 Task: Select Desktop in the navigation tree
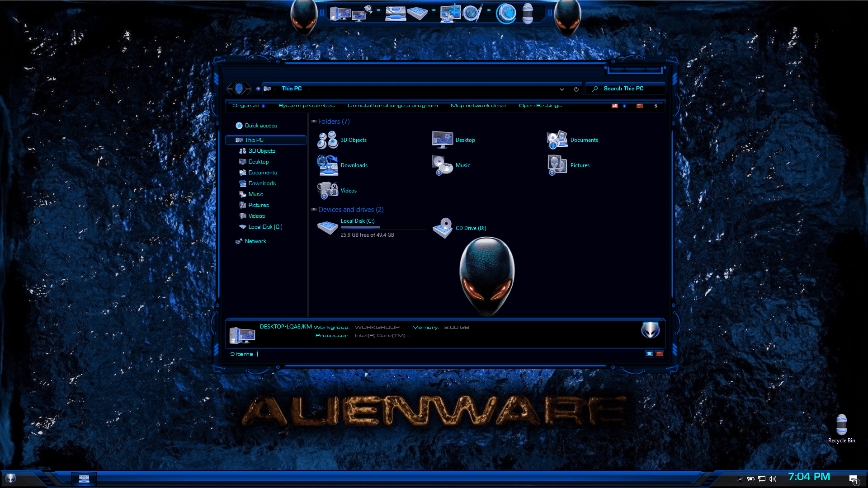point(254,162)
